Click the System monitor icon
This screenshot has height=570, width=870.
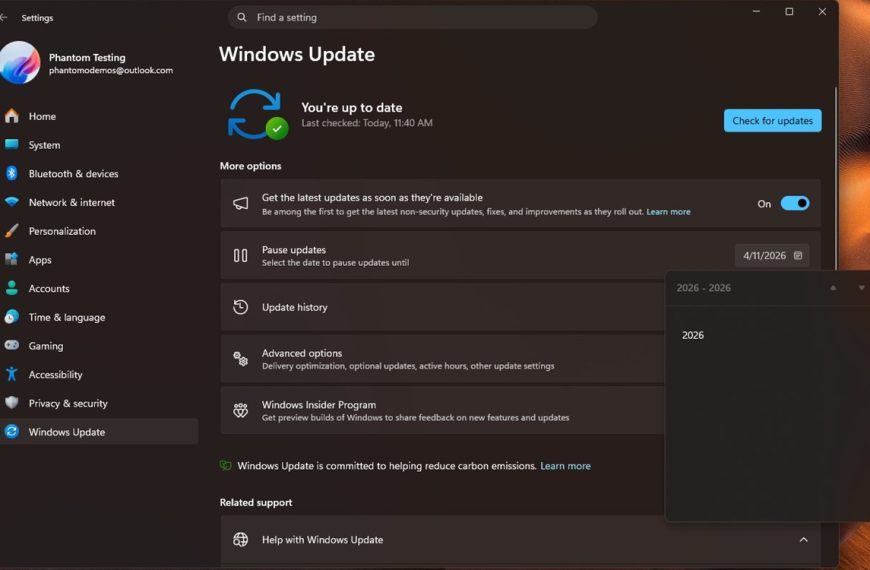[12, 144]
